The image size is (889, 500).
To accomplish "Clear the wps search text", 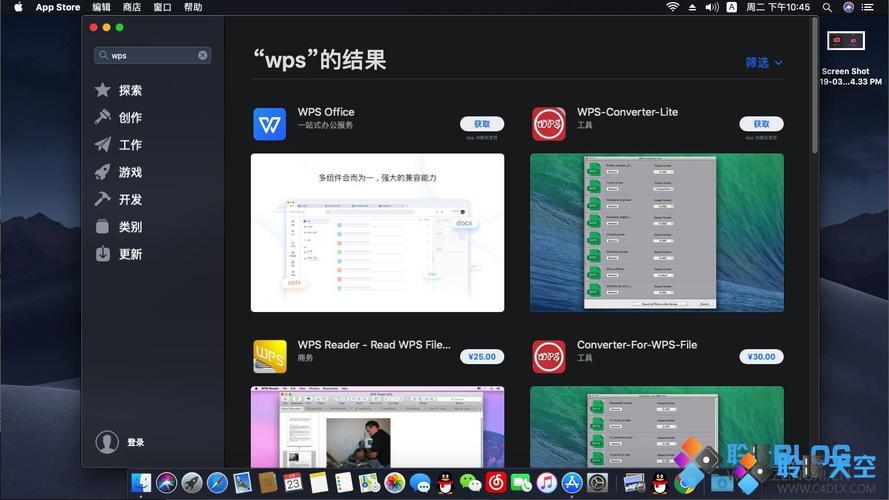I will pyautogui.click(x=202, y=55).
